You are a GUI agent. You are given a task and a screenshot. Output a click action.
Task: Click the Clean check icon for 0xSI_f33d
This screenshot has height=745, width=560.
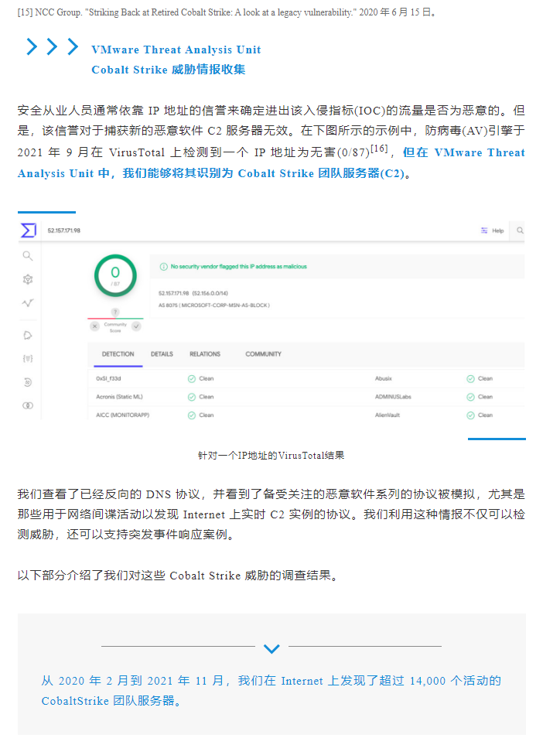tap(191, 378)
